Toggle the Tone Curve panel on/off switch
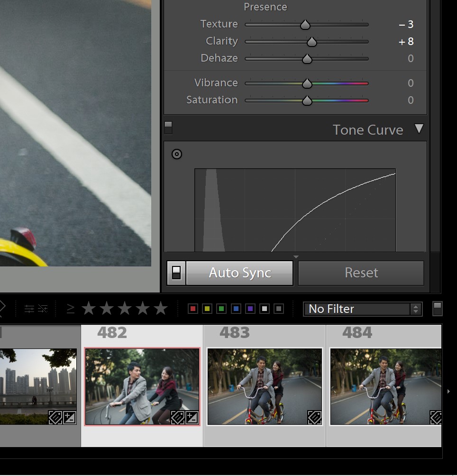The height and width of the screenshot is (476, 457). tap(168, 128)
